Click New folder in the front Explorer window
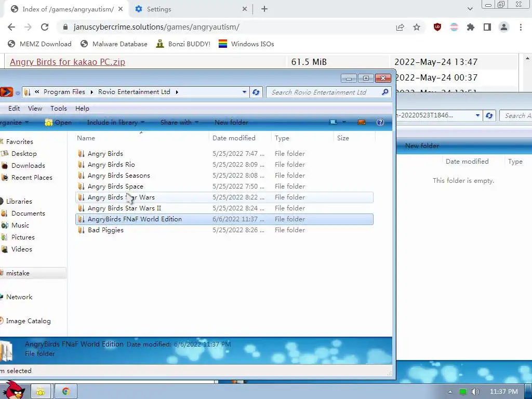Image resolution: width=532 pixels, height=399 pixels. tap(231, 123)
